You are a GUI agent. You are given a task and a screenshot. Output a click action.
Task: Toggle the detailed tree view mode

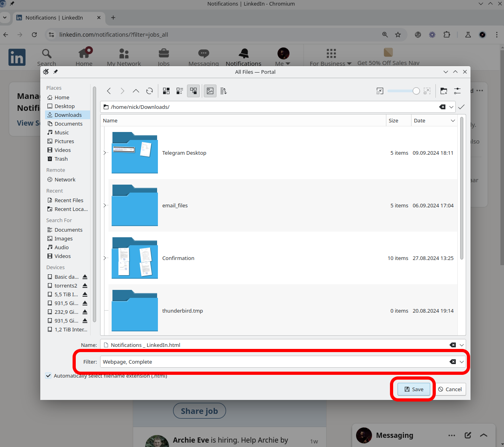[x=193, y=91]
